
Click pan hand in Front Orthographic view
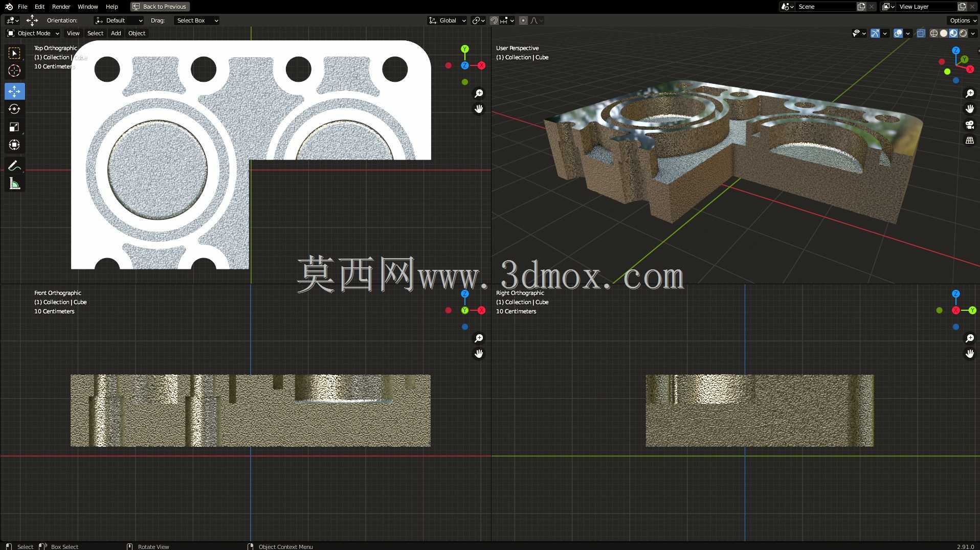point(479,354)
